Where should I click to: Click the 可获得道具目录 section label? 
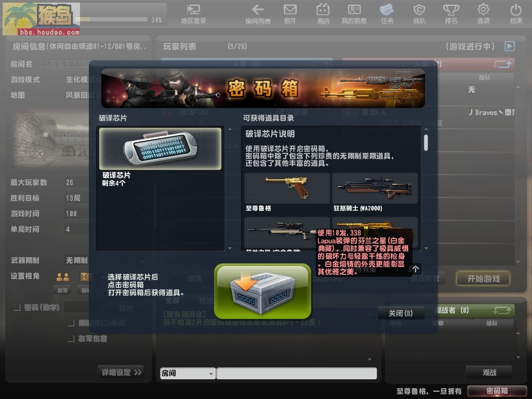tap(269, 118)
